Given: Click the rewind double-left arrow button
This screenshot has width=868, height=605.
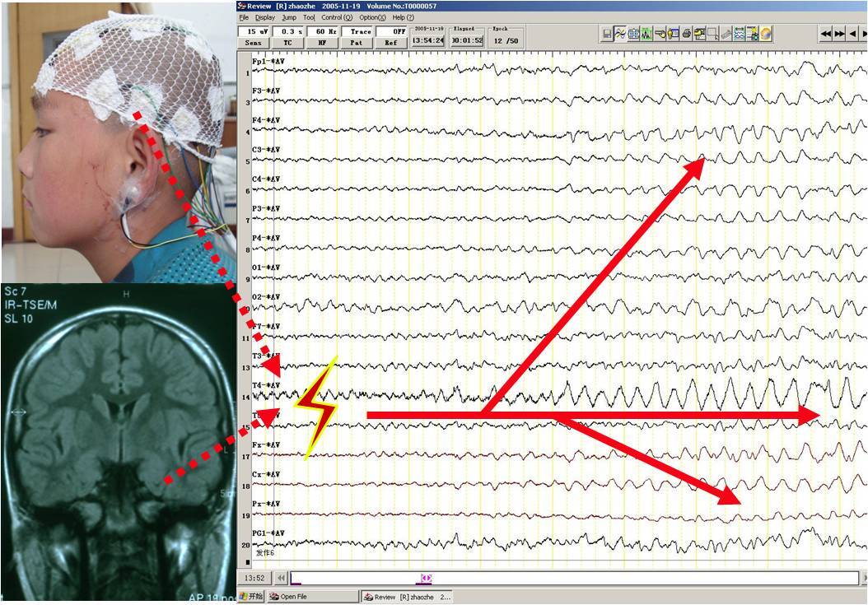Looking at the screenshot, I should click(826, 34).
